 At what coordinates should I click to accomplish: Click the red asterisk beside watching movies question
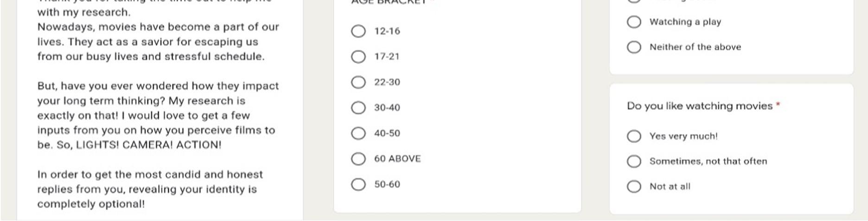pos(778,104)
